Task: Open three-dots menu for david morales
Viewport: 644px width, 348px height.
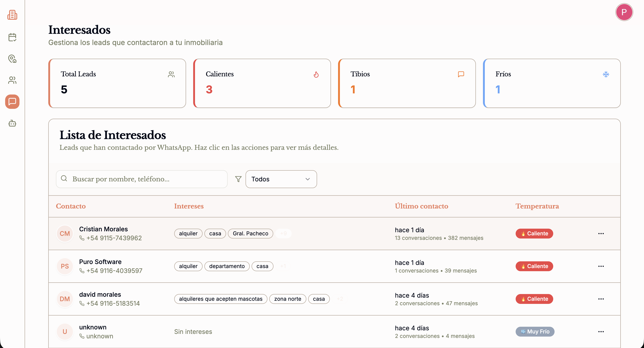Action: click(x=601, y=299)
